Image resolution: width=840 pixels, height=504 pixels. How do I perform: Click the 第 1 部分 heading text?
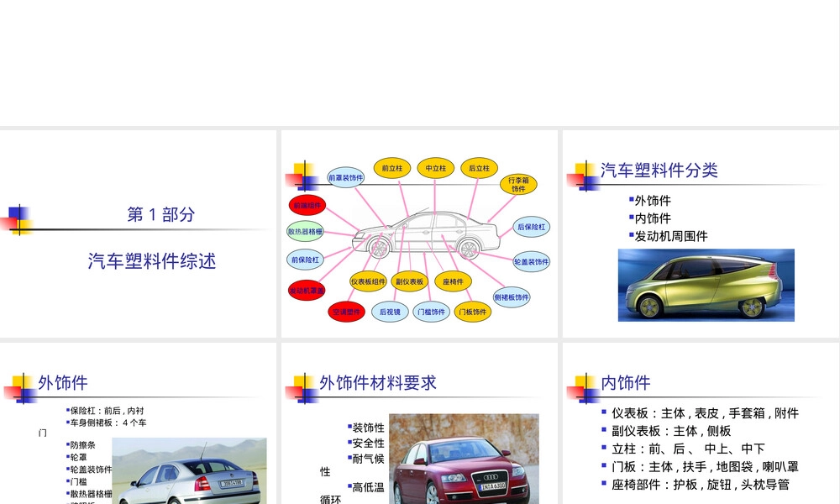click(x=160, y=214)
